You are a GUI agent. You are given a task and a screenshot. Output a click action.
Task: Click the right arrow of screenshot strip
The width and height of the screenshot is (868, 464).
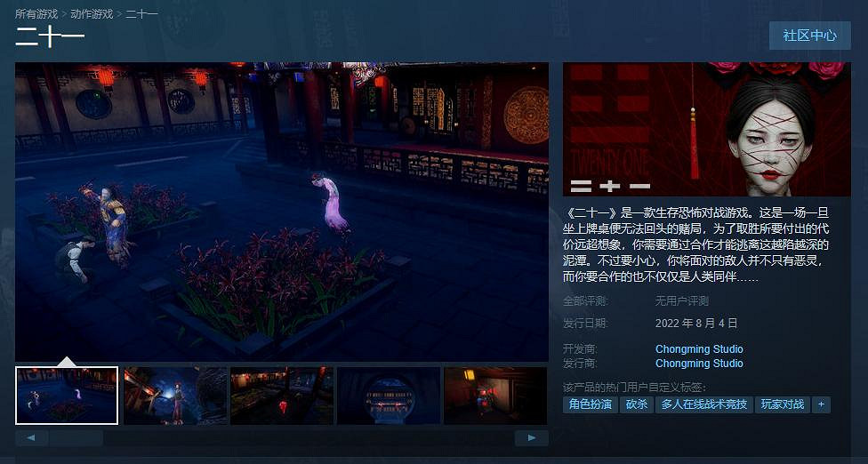click(532, 438)
